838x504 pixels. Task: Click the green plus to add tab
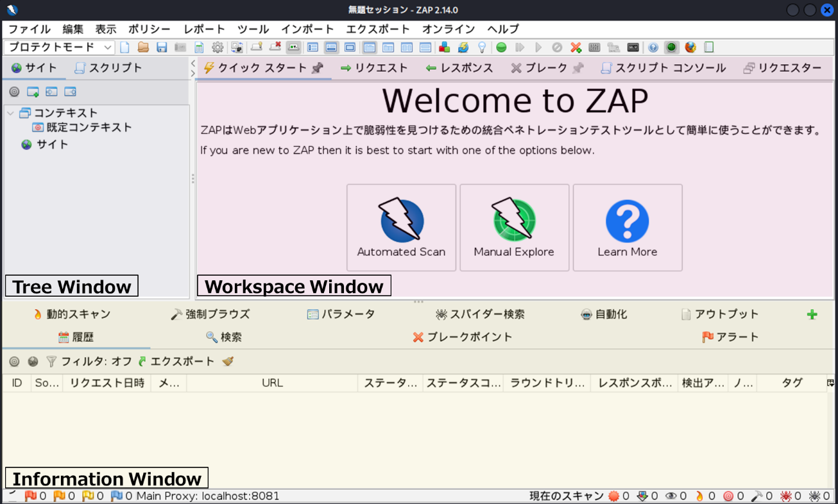pos(812,314)
